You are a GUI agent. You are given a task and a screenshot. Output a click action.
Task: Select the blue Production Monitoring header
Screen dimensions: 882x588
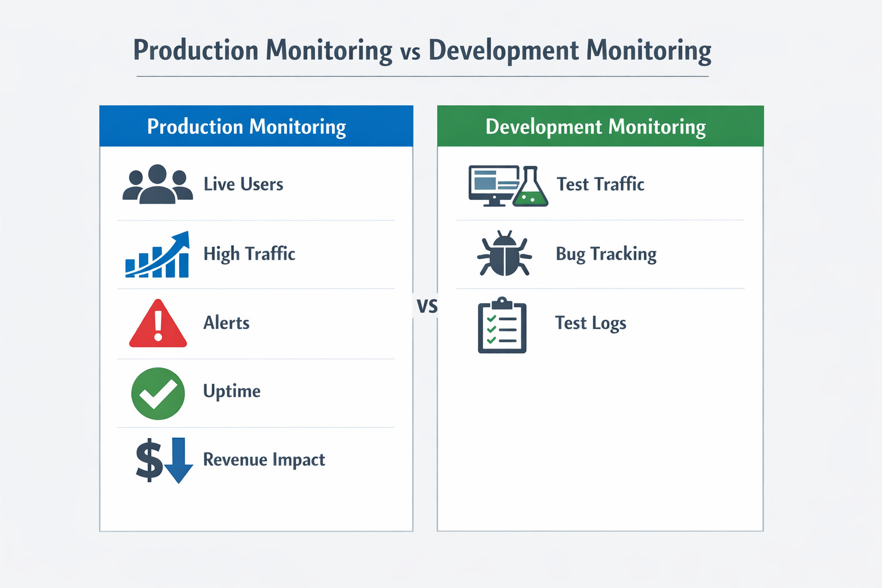(x=256, y=126)
